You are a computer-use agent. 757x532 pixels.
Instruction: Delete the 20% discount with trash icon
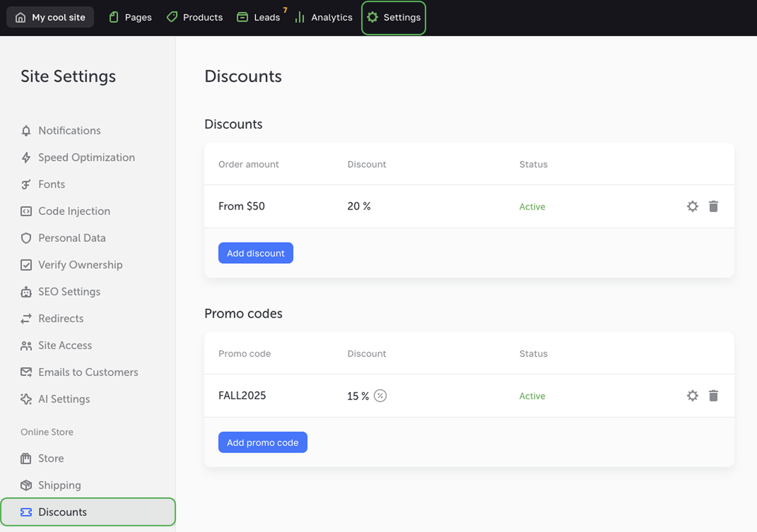(713, 206)
